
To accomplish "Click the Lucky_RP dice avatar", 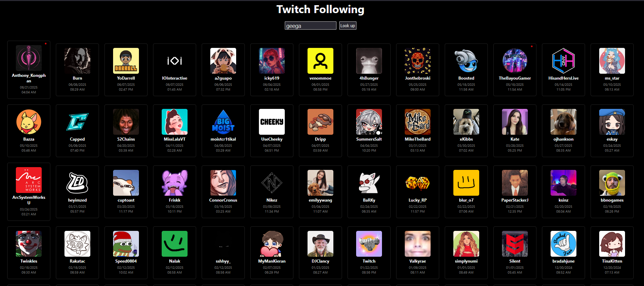I will click(417, 183).
